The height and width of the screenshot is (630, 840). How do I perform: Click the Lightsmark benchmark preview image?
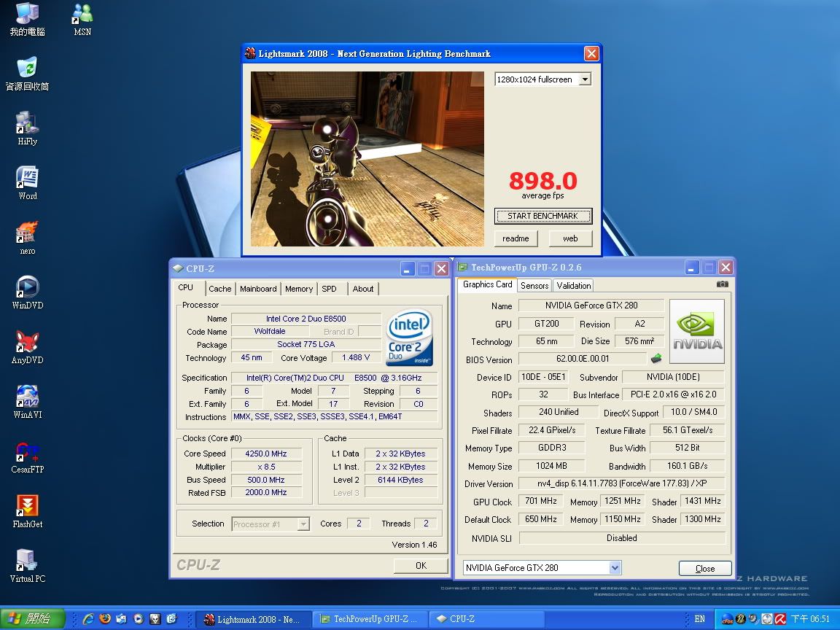pos(367,159)
